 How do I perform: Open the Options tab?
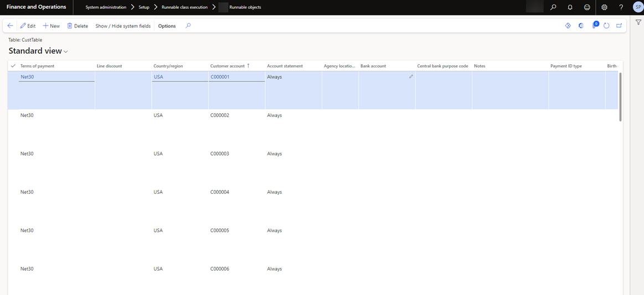[x=167, y=26]
